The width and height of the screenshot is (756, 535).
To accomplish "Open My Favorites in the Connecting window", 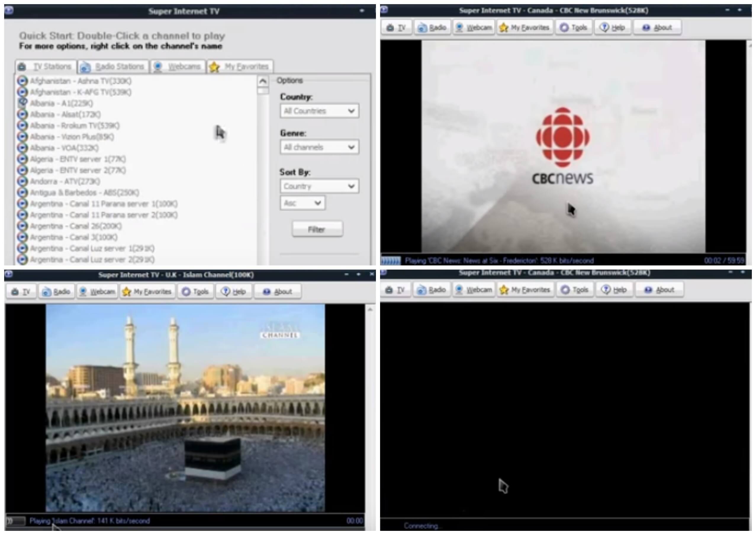I will point(526,290).
